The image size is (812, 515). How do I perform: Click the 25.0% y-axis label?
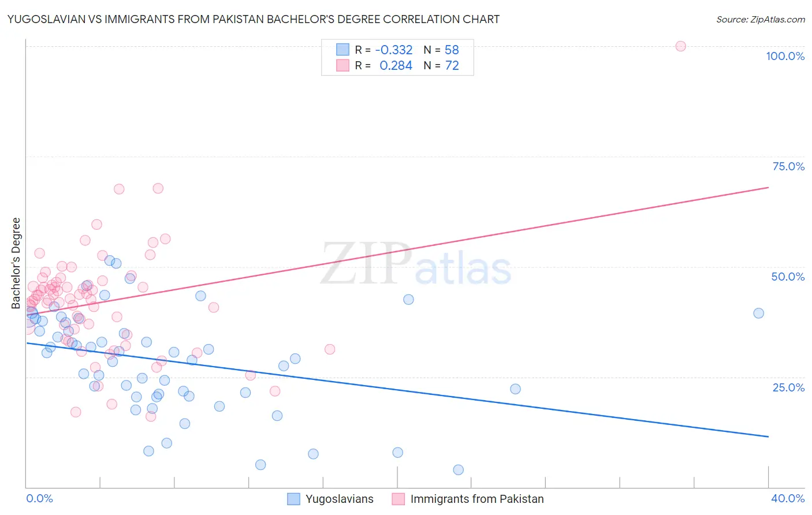tap(788, 387)
